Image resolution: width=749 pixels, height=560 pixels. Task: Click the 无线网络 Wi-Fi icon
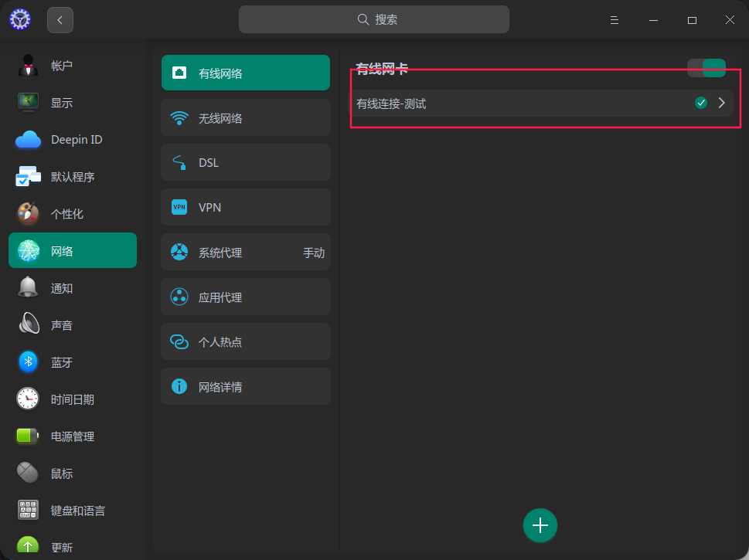pyautogui.click(x=179, y=118)
